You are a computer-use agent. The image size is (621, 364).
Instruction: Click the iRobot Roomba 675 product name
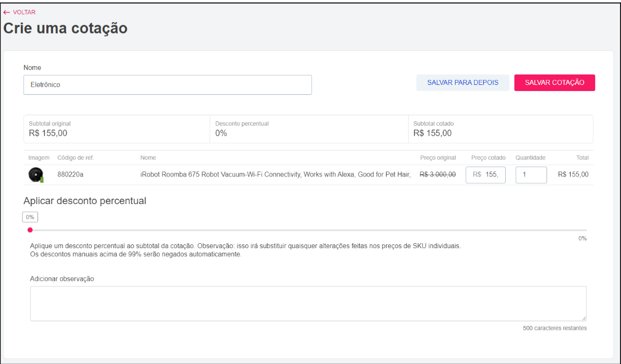coord(275,175)
